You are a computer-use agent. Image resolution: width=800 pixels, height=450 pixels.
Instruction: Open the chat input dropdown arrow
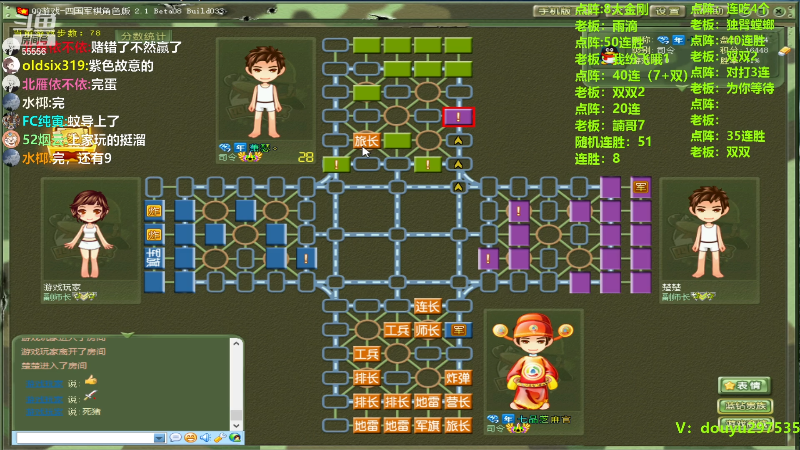click(160, 438)
